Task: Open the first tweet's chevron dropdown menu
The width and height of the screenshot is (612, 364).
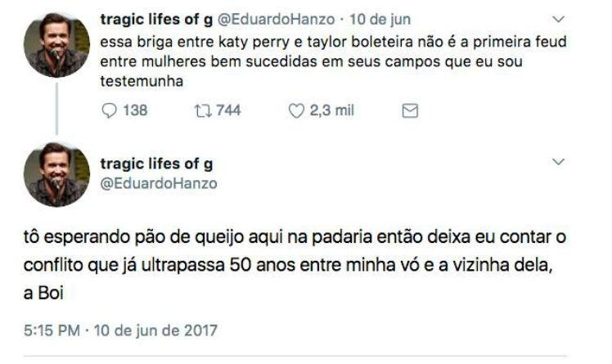Action: [560, 19]
